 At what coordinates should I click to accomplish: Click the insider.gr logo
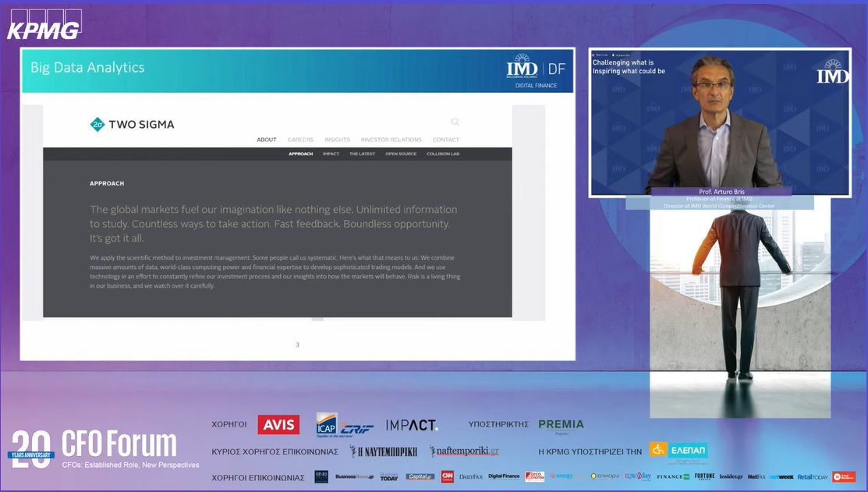(x=731, y=476)
